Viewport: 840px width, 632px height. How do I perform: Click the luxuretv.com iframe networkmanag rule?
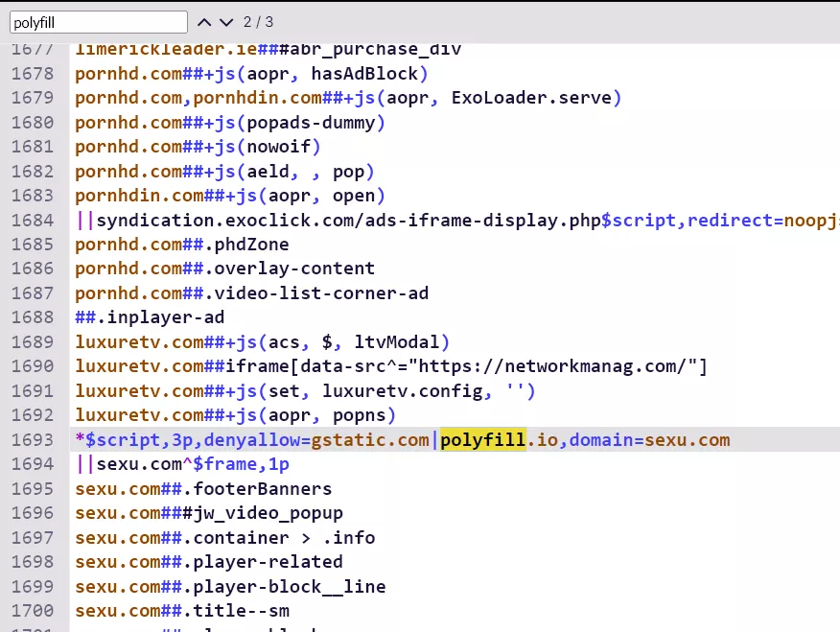coord(391,367)
